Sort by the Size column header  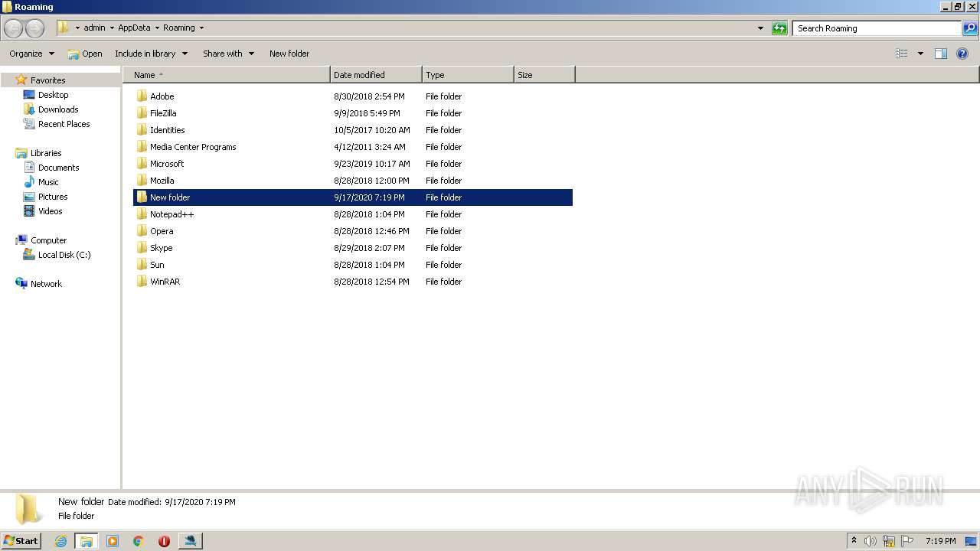pyautogui.click(x=544, y=75)
